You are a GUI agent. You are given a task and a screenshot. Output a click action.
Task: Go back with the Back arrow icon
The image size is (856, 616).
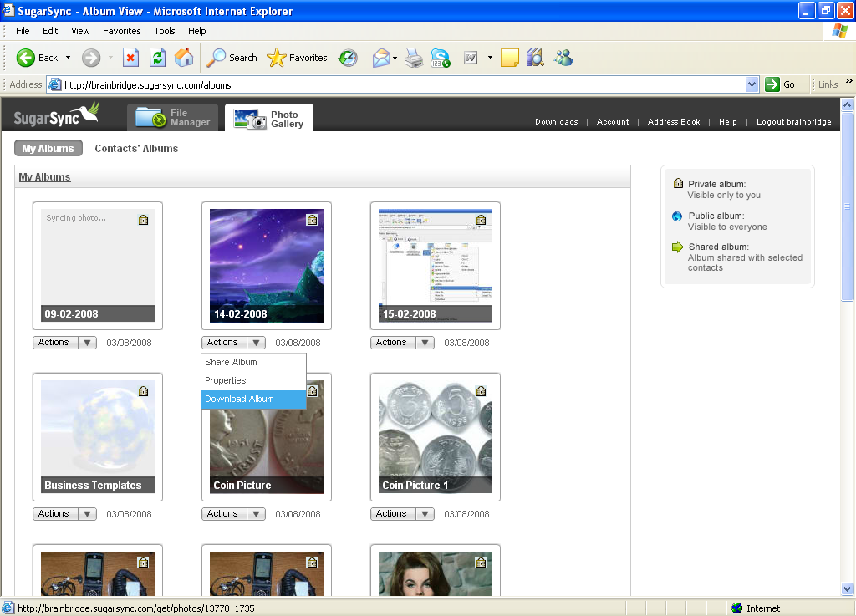pyautogui.click(x=26, y=58)
